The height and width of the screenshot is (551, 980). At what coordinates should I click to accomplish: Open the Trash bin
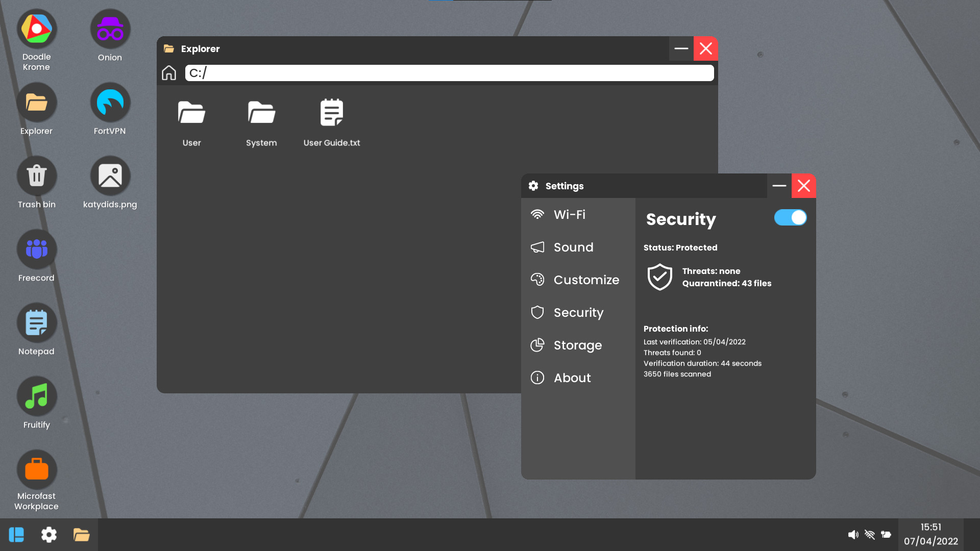click(36, 176)
